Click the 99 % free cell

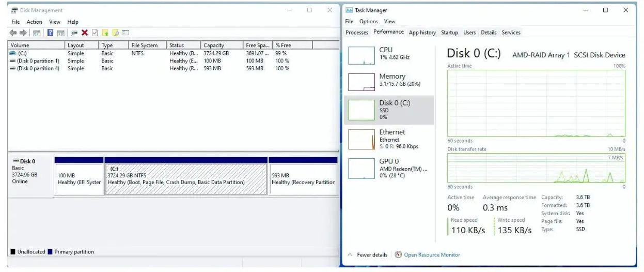point(281,53)
